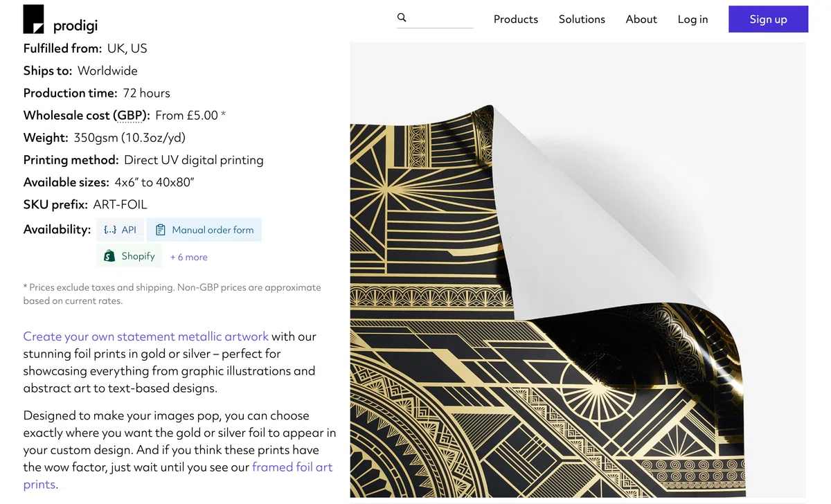The height and width of the screenshot is (504, 831).
Task: Click the prodigi wordmark text
Action: coord(75,26)
